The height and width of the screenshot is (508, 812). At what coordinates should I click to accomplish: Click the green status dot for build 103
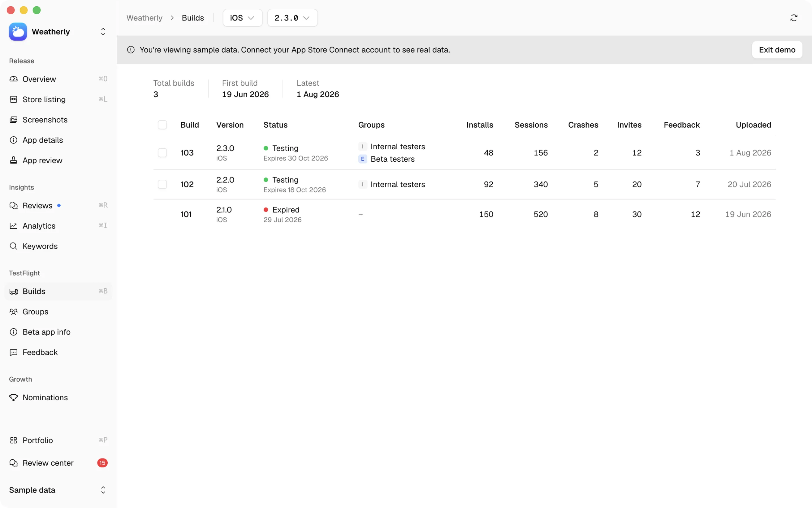click(x=266, y=148)
